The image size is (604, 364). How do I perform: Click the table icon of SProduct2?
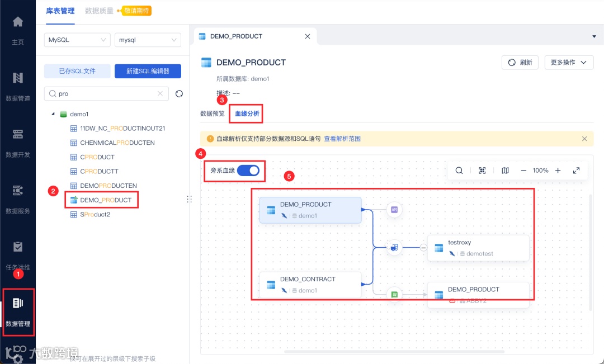tap(74, 215)
